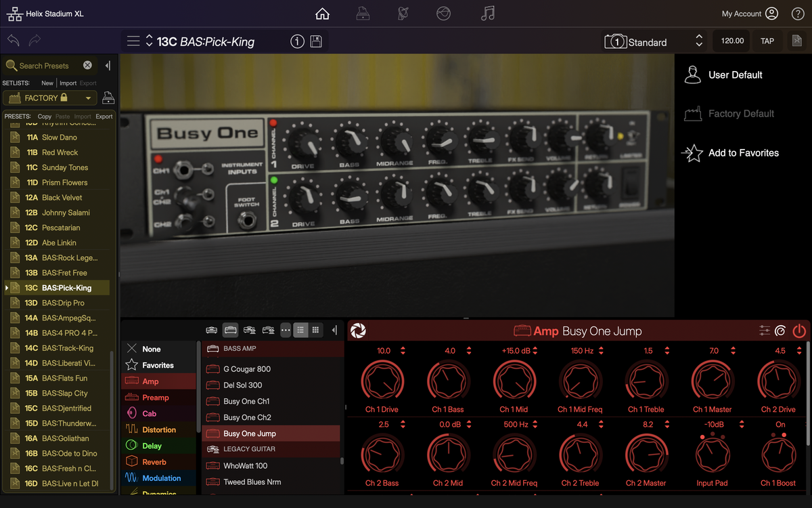Select the BAS:Slap City preset
This screenshot has height=508, width=812.
click(x=64, y=393)
